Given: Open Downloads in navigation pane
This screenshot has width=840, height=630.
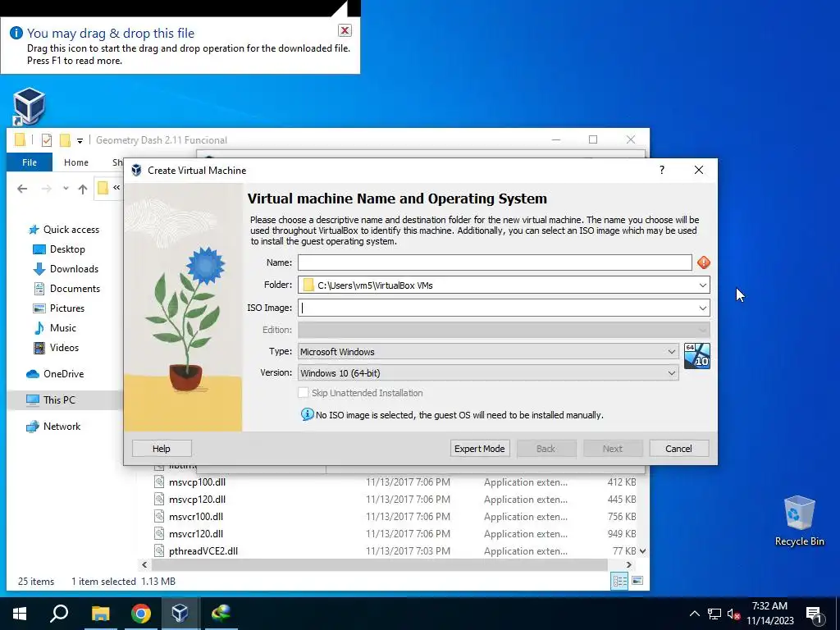Looking at the screenshot, I should click(x=74, y=269).
